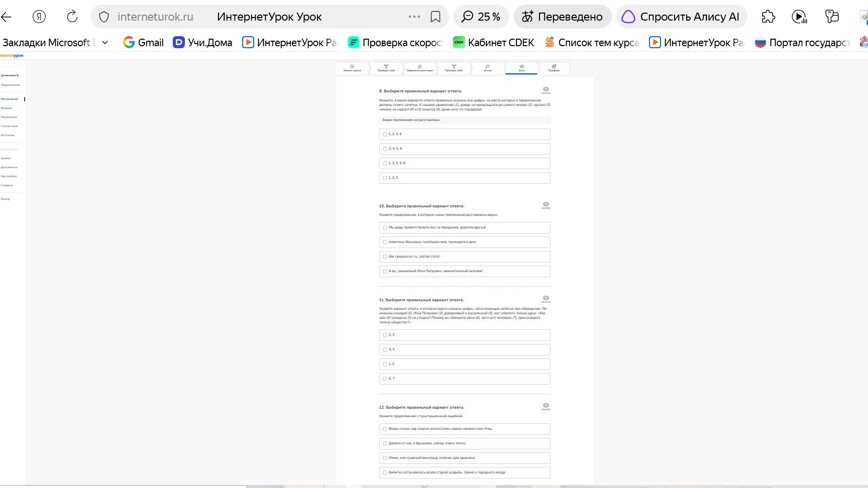Viewport: 868px width, 488px height.
Task: Select answer '2, 4, 5, 6' in question 9
Action: coord(465,149)
